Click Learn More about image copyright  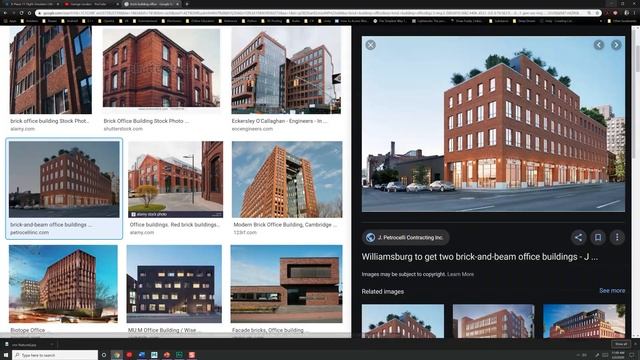pyautogui.click(x=460, y=274)
